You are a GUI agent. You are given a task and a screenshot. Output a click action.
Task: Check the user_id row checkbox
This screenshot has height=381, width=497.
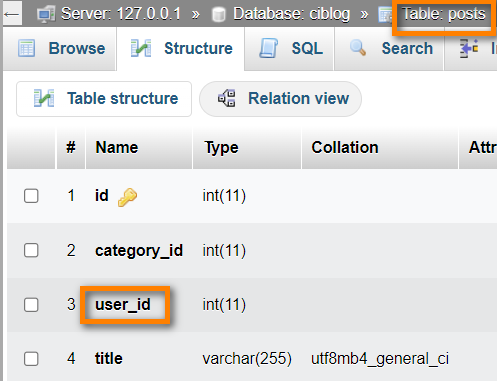(31, 305)
